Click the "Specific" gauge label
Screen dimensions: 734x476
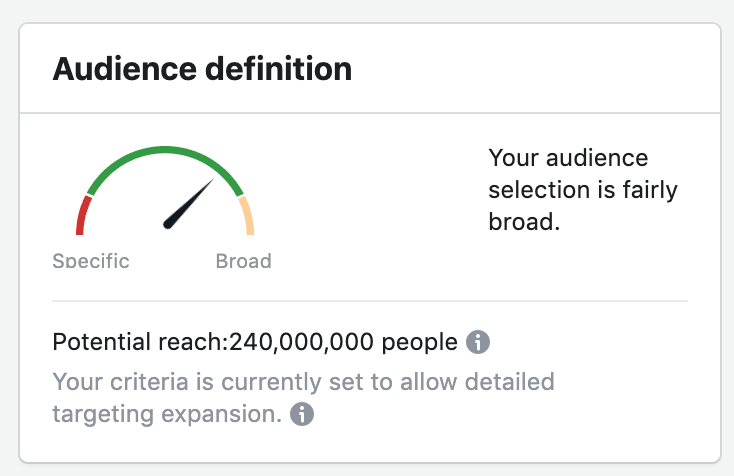coord(91,261)
